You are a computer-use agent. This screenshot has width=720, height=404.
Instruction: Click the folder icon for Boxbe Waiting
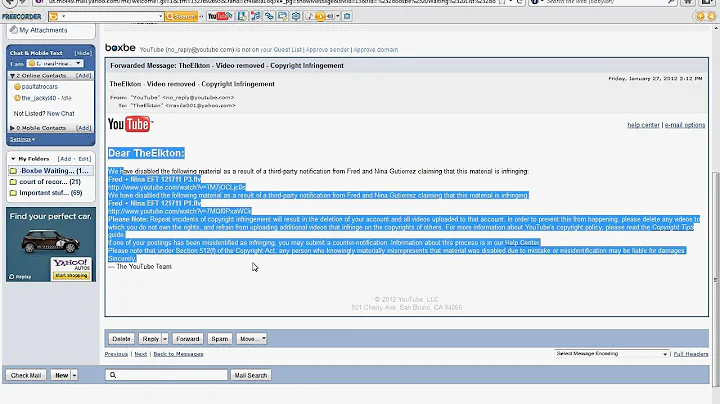click(x=13, y=171)
